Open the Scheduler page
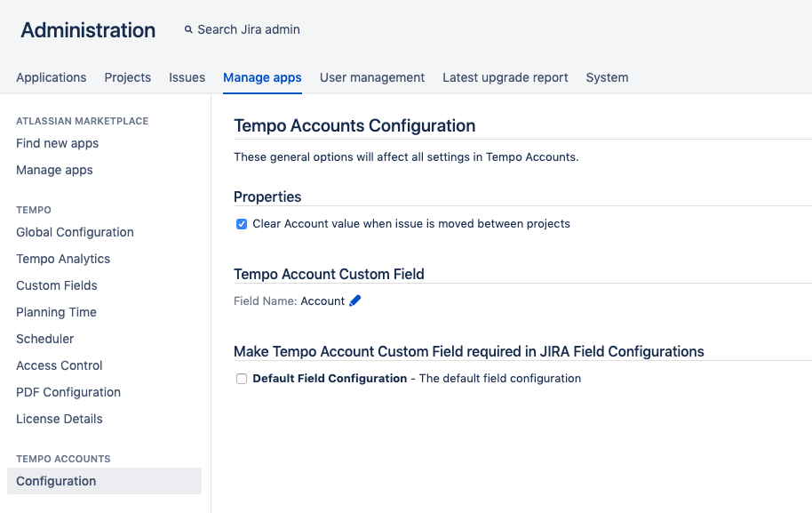The image size is (812, 513). coord(45,339)
